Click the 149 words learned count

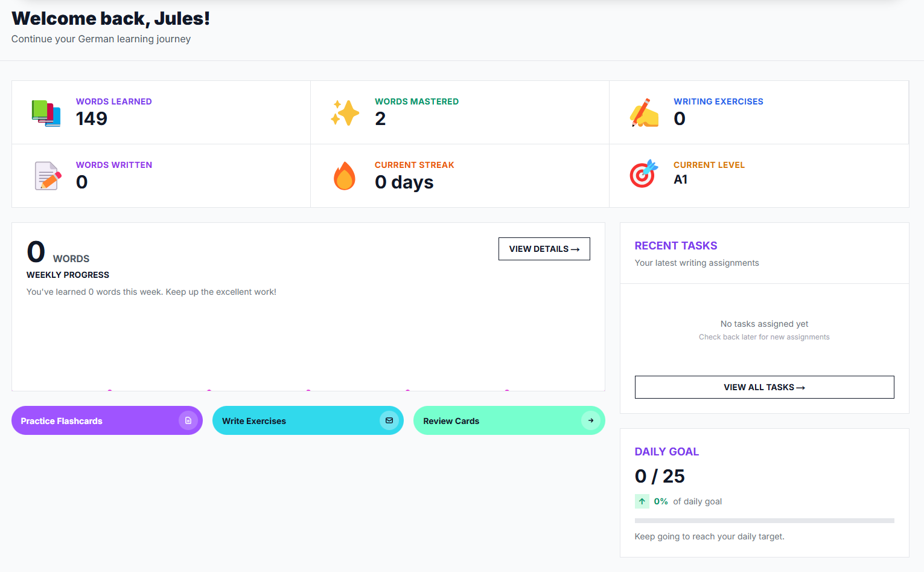pos(92,119)
